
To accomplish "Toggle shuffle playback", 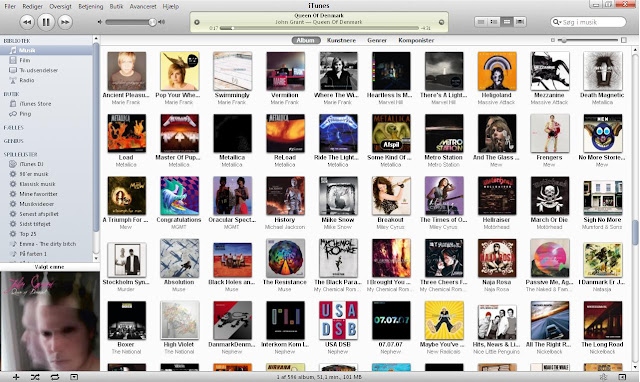I will (35, 377).
